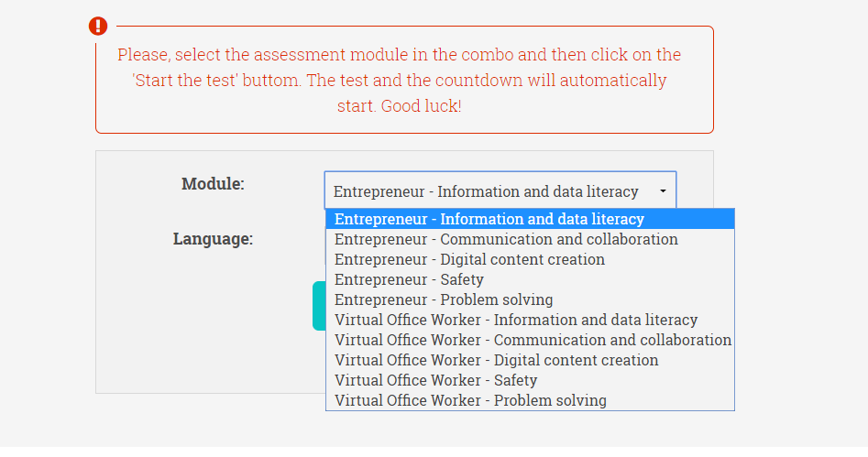Choose Virtual Office Worker - Problem solving
Image resolution: width=868 pixels, height=457 pixels.
pos(470,400)
